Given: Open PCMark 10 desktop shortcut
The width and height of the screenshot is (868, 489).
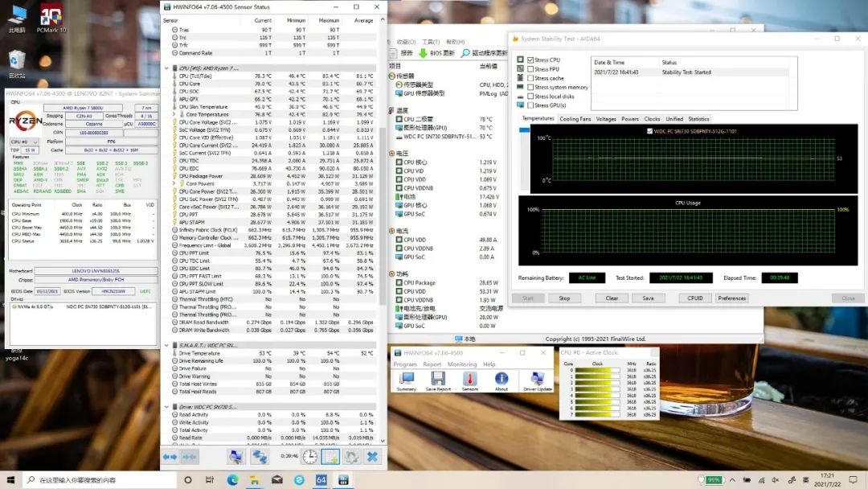Looking at the screenshot, I should point(51,18).
